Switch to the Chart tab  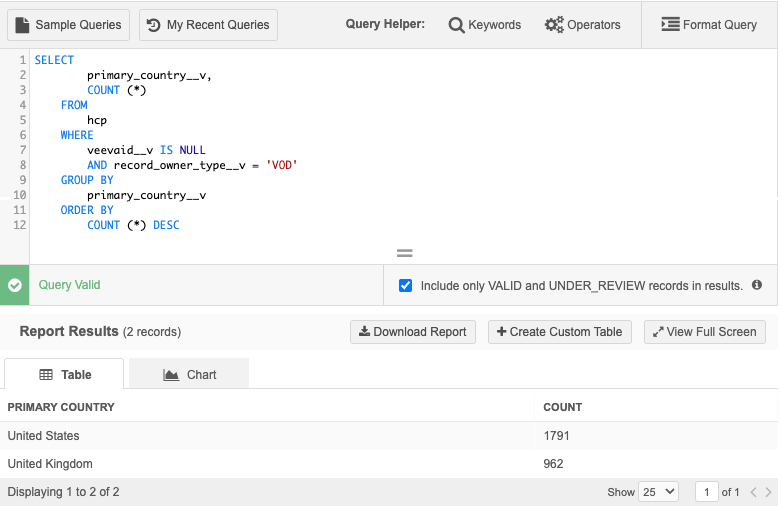[189, 374]
